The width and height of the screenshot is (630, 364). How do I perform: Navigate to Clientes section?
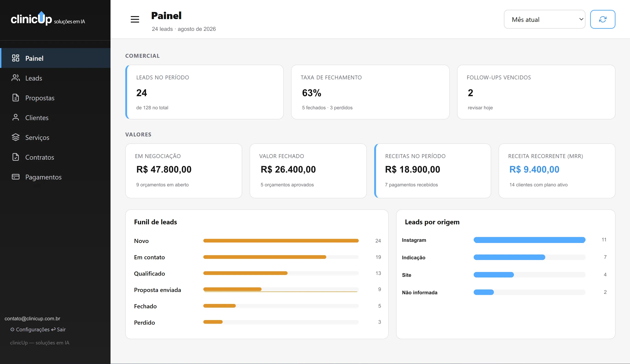pos(55,117)
